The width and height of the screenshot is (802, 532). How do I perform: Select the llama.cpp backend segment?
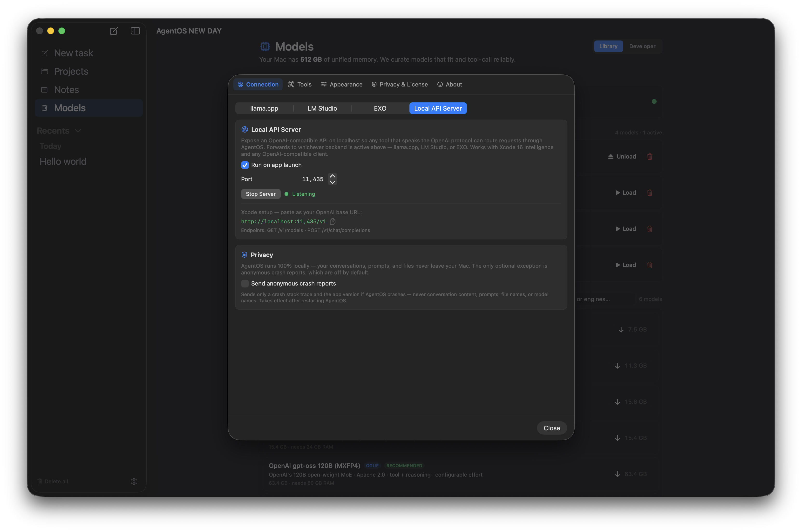[x=264, y=109]
